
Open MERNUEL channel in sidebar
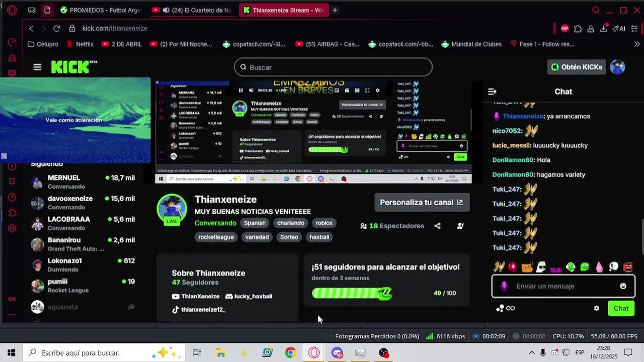coord(84,182)
